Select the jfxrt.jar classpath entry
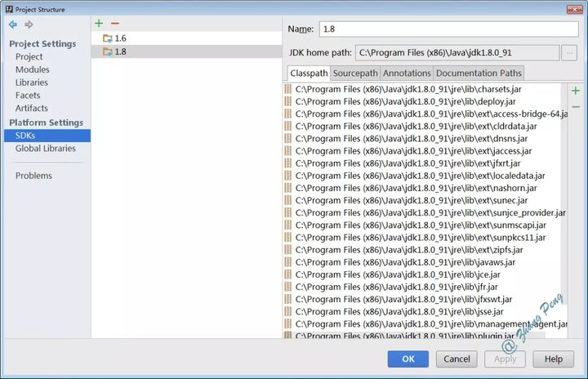Viewport: 588px width, 379px height. [408, 163]
